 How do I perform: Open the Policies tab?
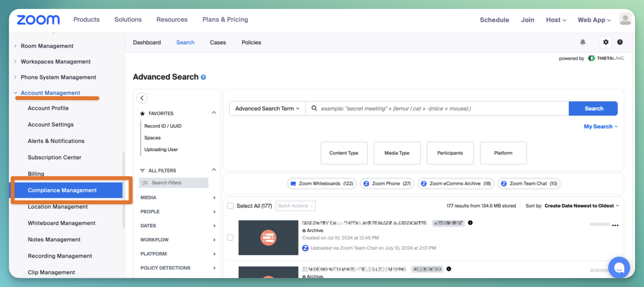point(251,43)
